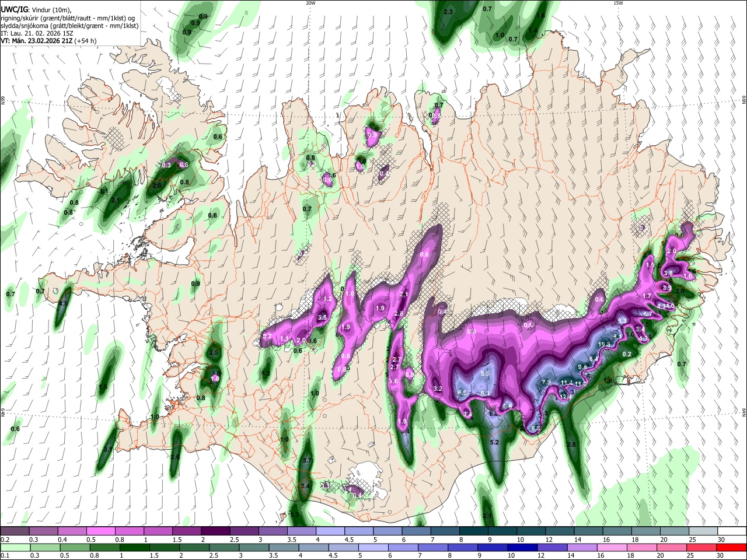Screen dimensions: 747x560
Task: Select the 'IT: Lau. 21. 02. 2026 15Z' line
Action: (37, 33)
